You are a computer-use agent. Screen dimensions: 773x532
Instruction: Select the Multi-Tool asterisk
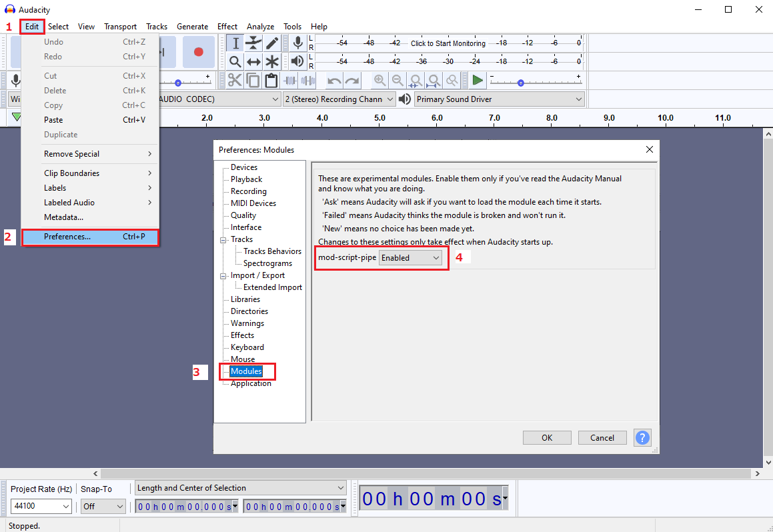tap(271, 61)
